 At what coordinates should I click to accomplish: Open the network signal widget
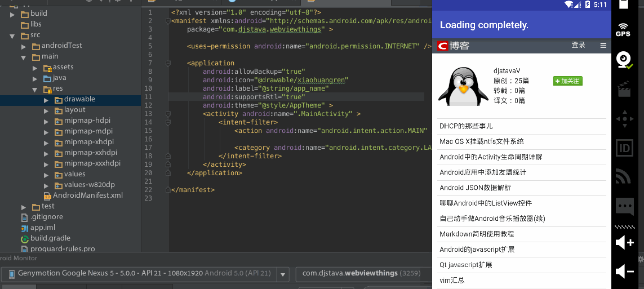click(x=624, y=177)
